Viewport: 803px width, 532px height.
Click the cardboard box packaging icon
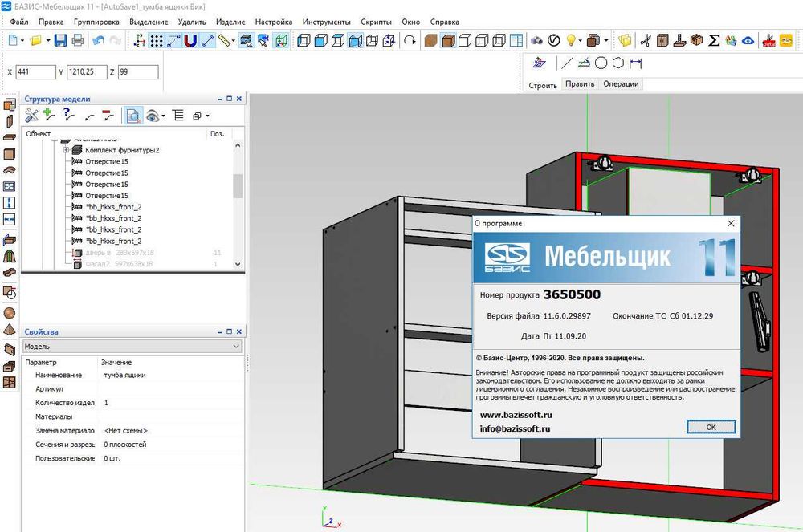696,40
